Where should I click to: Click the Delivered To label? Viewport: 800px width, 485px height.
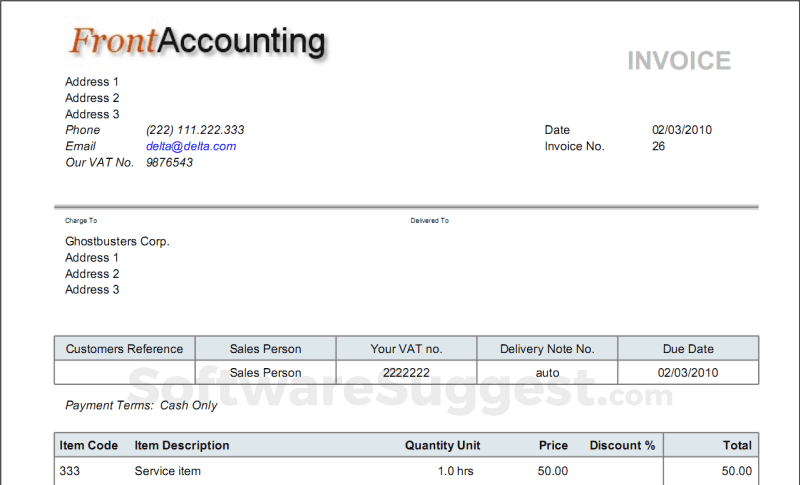(429, 220)
